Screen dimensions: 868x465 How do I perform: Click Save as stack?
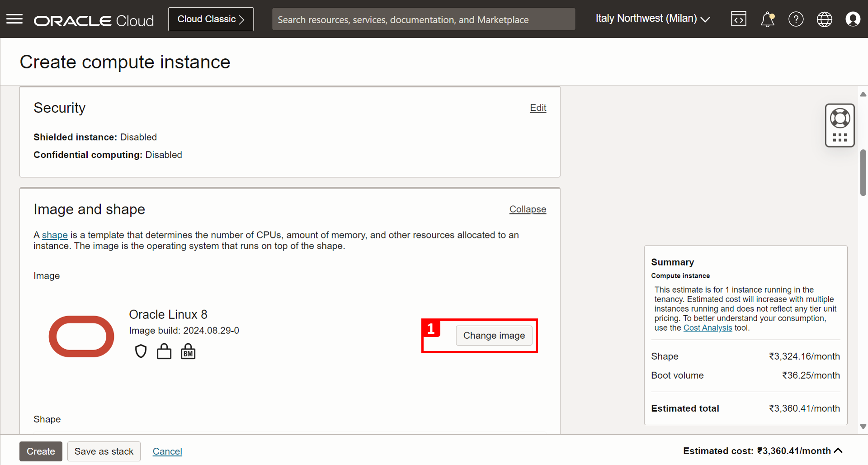tap(104, 451)
